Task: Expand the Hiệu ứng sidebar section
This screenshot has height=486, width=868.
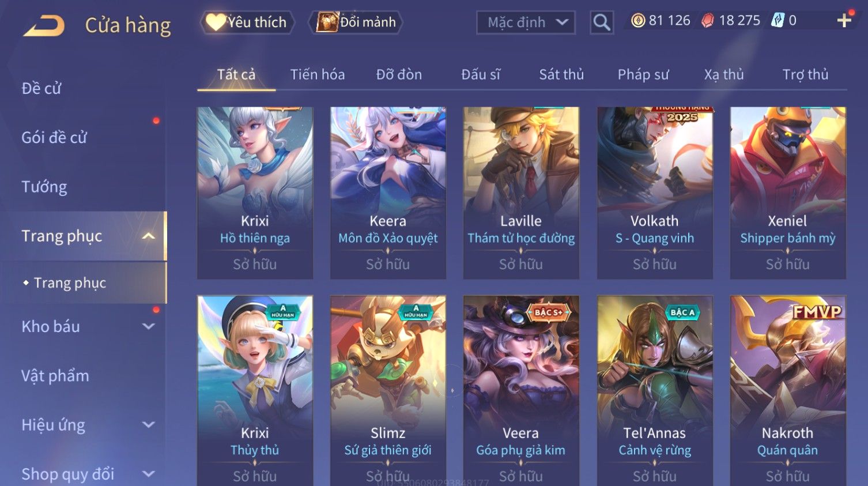Action: tap(148, 425)
